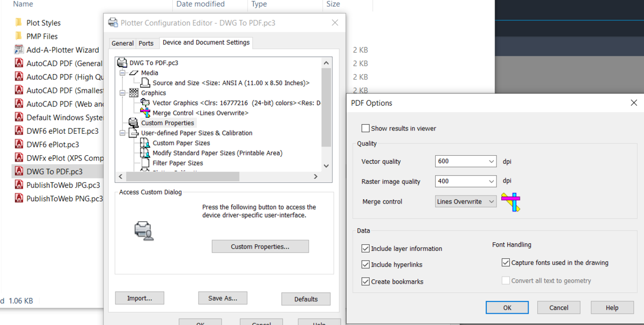The width and height of the screenshot is (644, 325).
Task: Click OK in PDF Options dialog
Action: 507,308
